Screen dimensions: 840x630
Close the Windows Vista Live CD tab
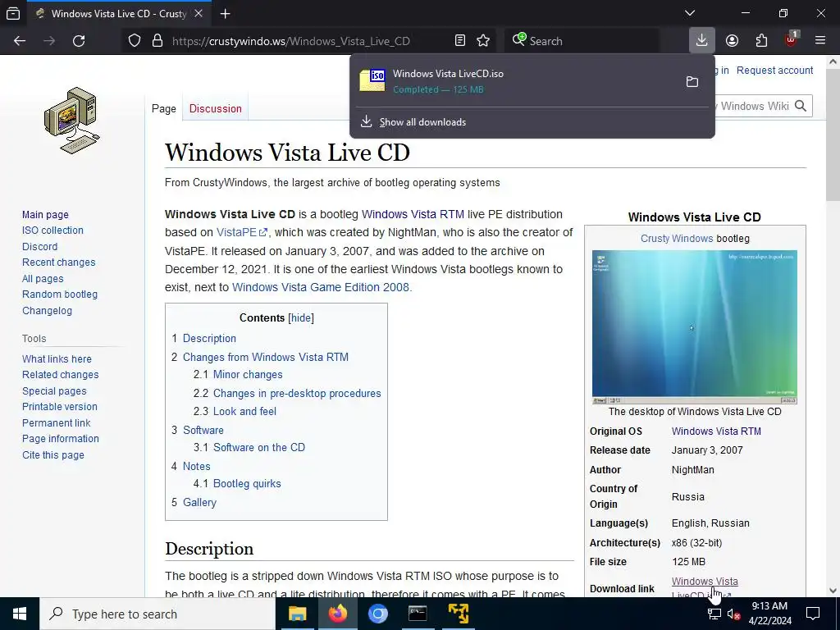tap(199, 13)
